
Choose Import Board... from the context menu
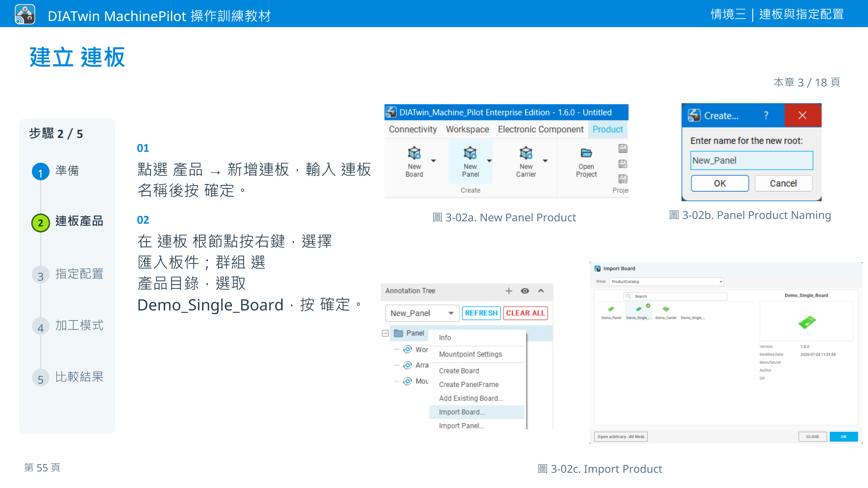477,412
